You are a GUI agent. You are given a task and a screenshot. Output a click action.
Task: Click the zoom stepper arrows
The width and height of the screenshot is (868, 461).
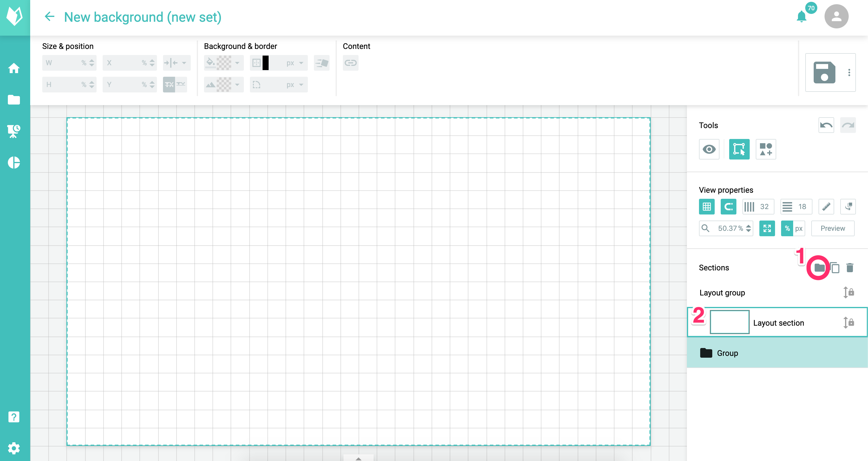748,228
